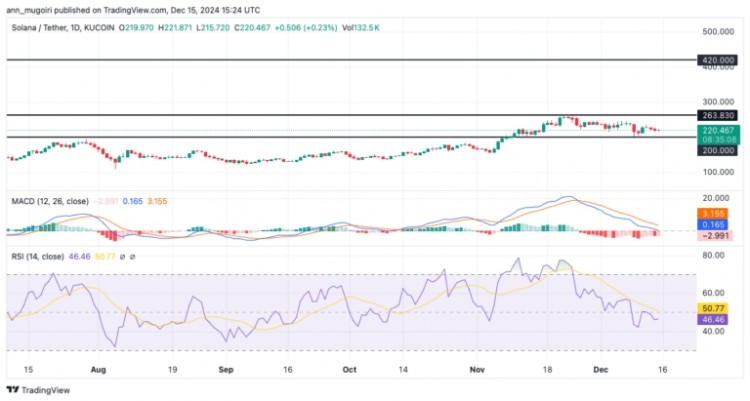Click the green 220.467 current price tag
This screenshot has width=750, height=401.
pos(719,130)
